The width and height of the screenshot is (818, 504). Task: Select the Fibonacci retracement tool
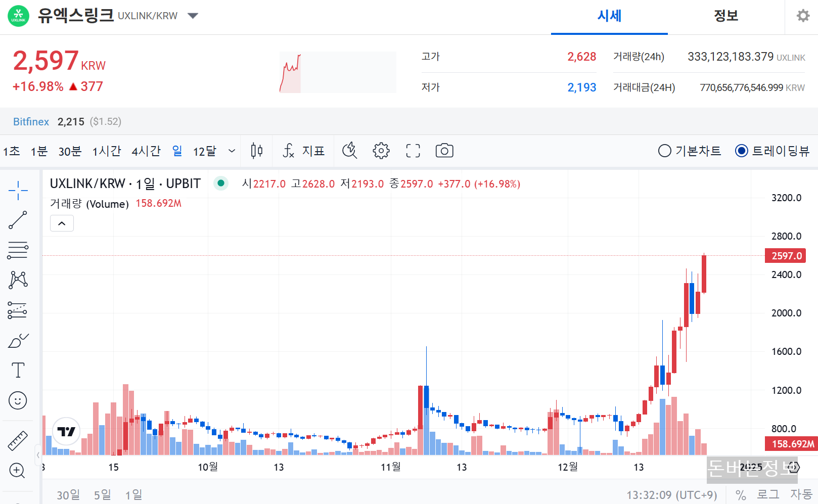[x=18, y=250]
